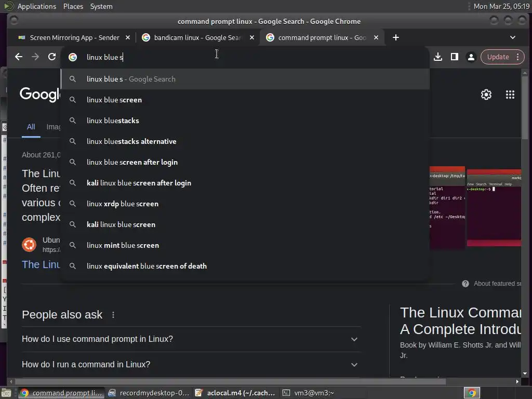Click the About featured snippets help icon

point(465,284)
